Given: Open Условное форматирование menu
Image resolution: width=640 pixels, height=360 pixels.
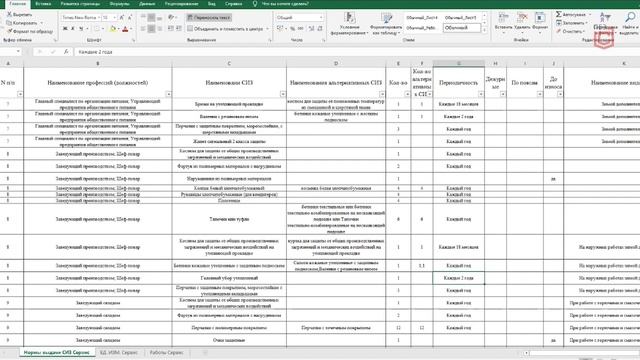Looking at the screenshot, I should pyautogui.click(x=349, y=24).
